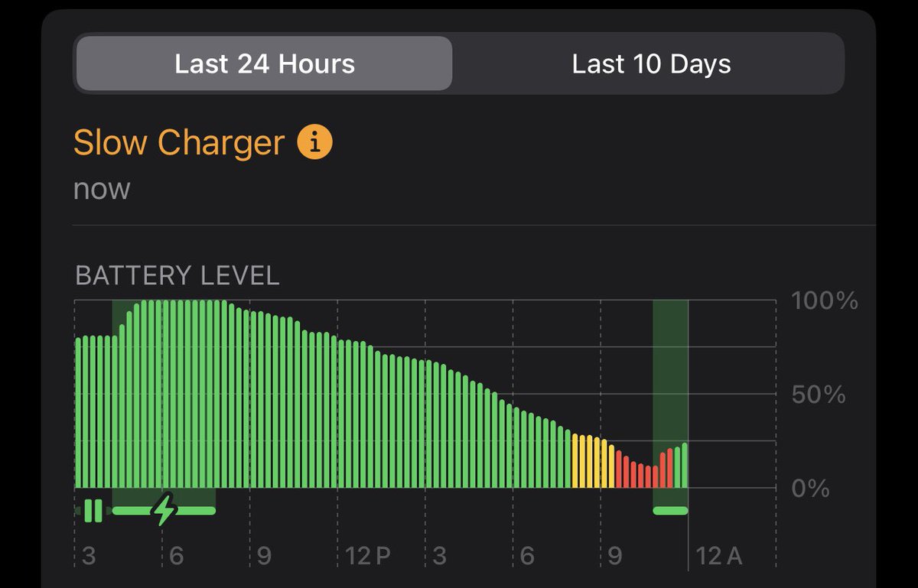918x588 pixels.
Task: Tap the 12 A time axis label
Action: point(720,555)
